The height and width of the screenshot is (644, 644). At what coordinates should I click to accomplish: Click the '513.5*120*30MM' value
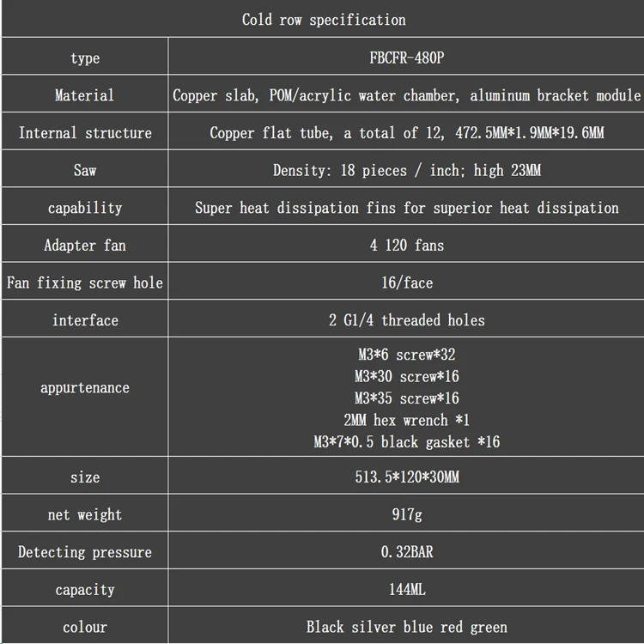coord(407,477)
